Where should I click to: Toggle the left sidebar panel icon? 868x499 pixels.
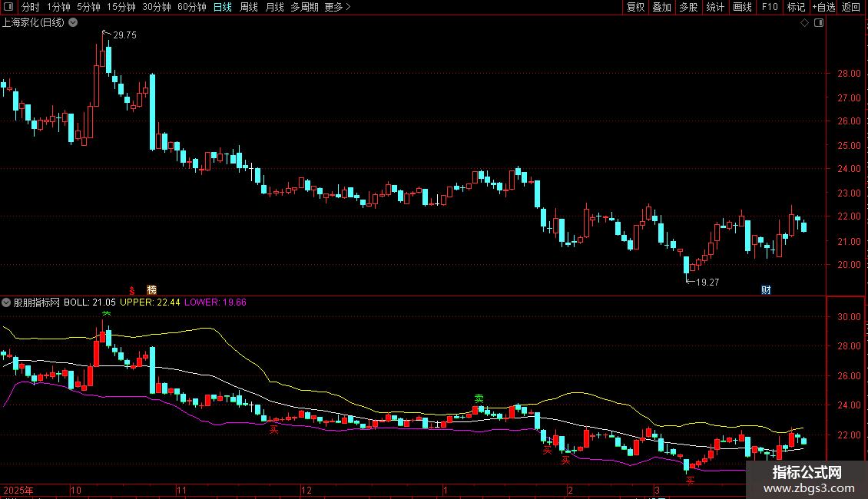[8, 7]
